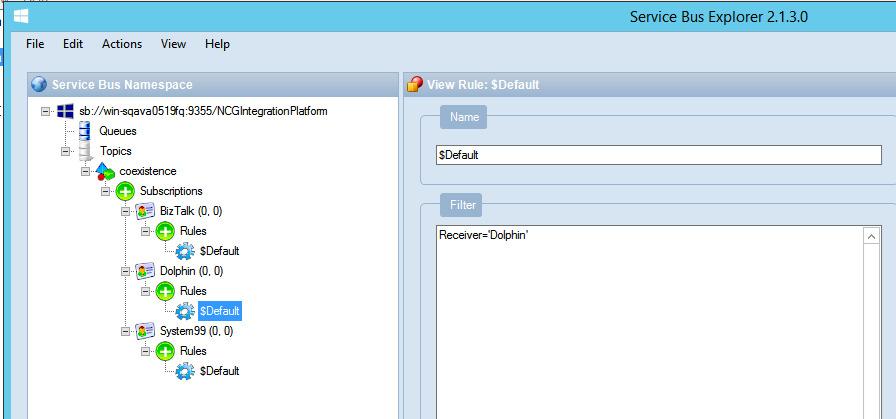Open the View menu
This screenshot has height=419, width=896.
[x=173, y=44]
